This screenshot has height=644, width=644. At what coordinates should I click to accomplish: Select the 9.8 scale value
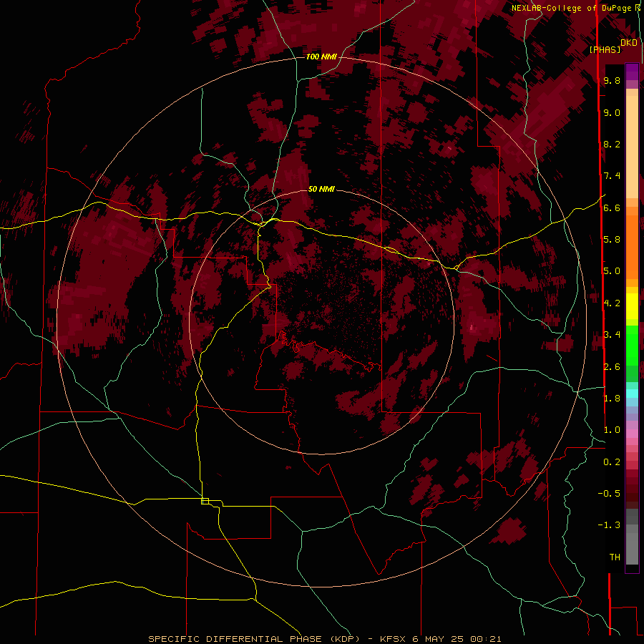pyautogui.click(x=612, y=80)
